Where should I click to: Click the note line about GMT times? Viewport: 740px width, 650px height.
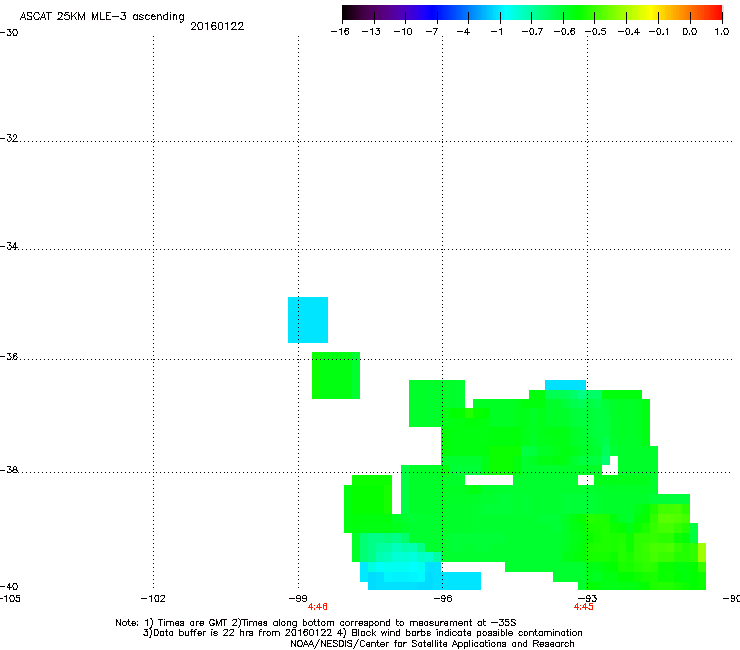[x=315, y=623]
